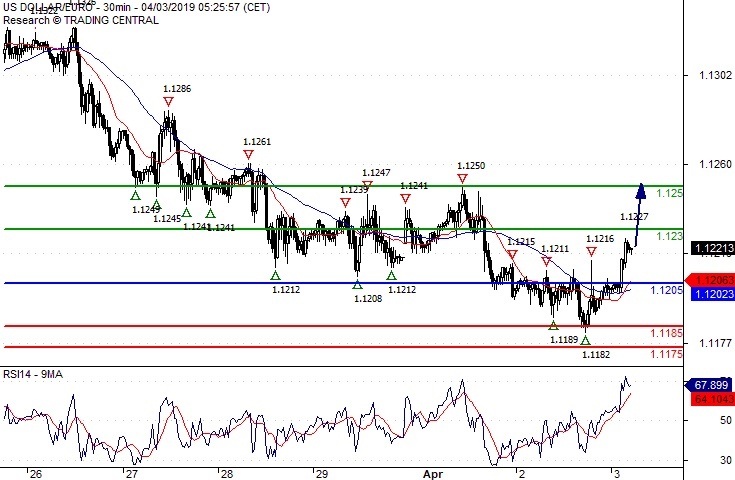Select the 64.1043 RSI average tag
This screenshot has height=480, width=735.
(x=713, y=399)
